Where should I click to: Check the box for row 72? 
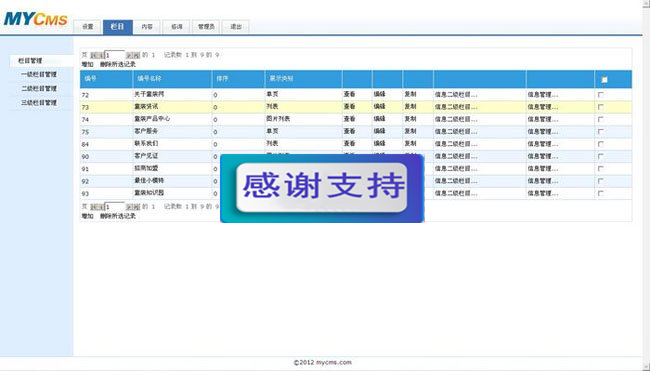point(600,95)
